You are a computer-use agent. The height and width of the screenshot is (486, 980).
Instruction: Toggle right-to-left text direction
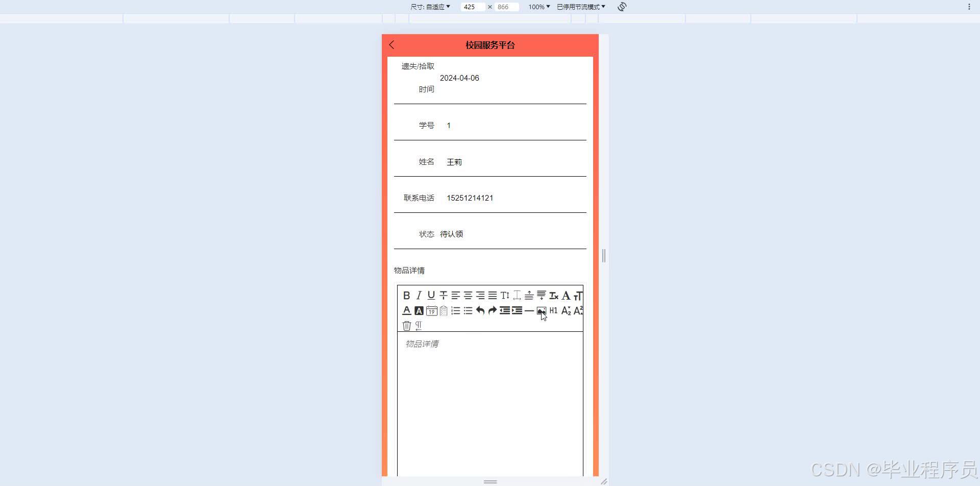pos(419,326)
